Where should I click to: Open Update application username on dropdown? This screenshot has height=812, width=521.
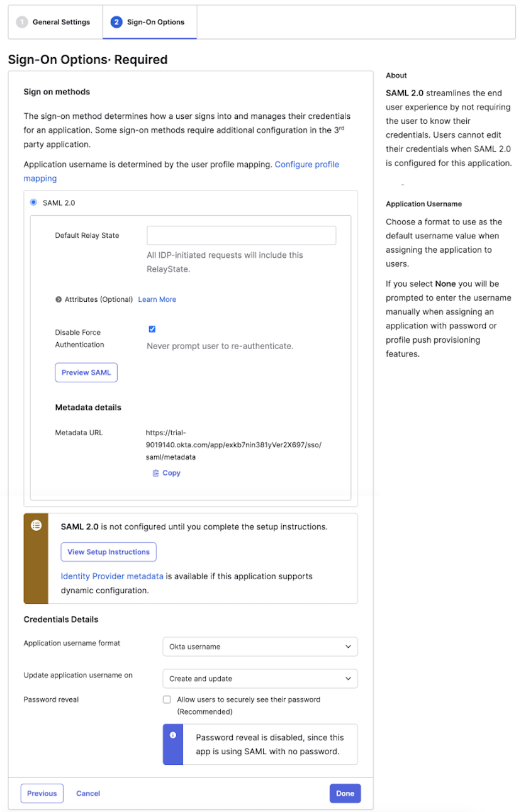click(x=260, y=679)
